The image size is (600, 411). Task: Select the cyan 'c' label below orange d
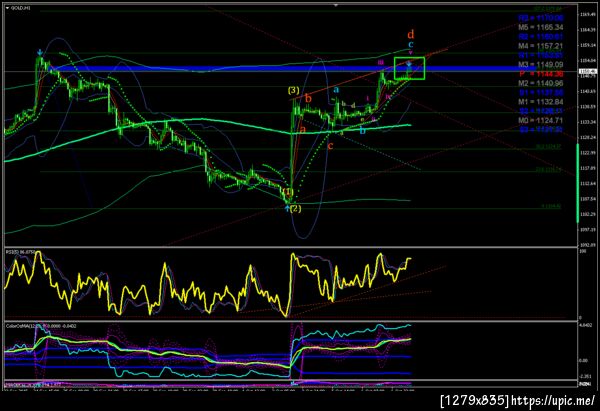click(410, 44)
